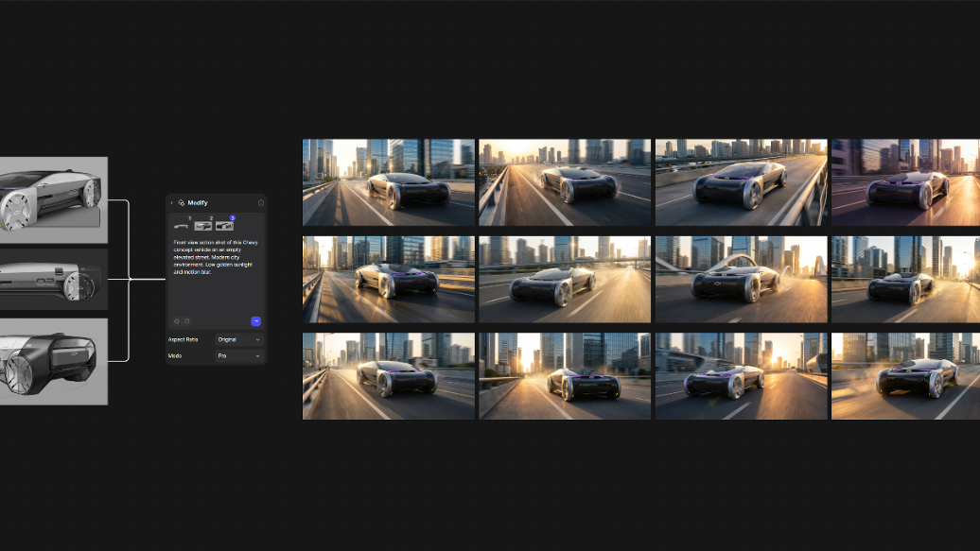Open third image in the bottom row
Screen dimensions: 980x551
click(741, 376)
